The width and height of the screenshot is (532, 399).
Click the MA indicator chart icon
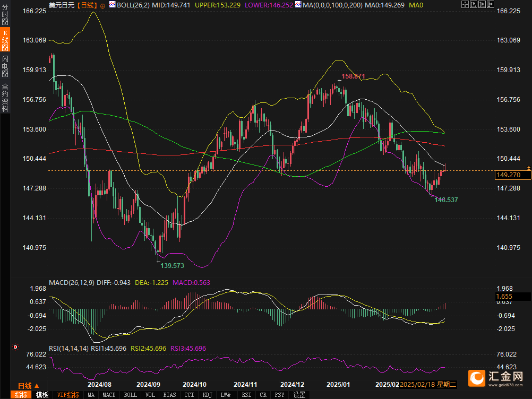tap(298, 4)
